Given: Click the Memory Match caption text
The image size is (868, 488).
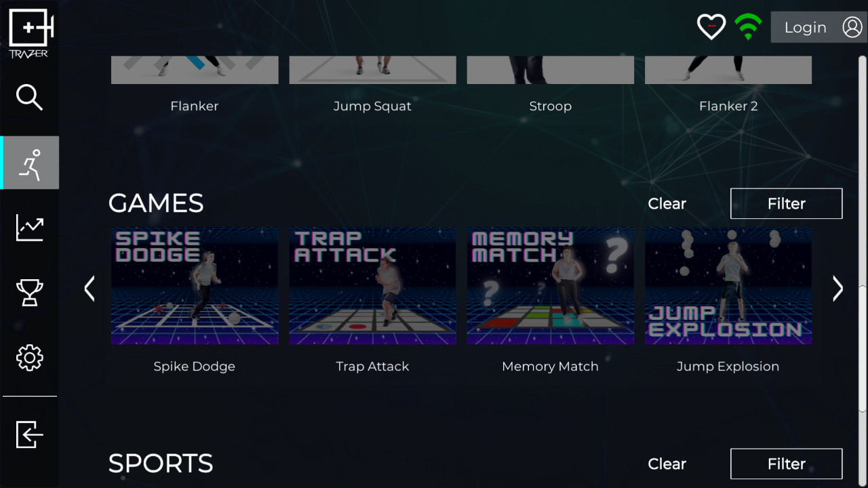Looking at the screenshot, I should click(550, 367).
